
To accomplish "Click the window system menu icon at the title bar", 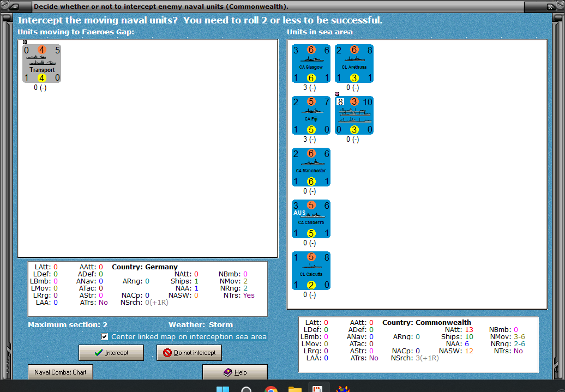I will coord(14,7).
